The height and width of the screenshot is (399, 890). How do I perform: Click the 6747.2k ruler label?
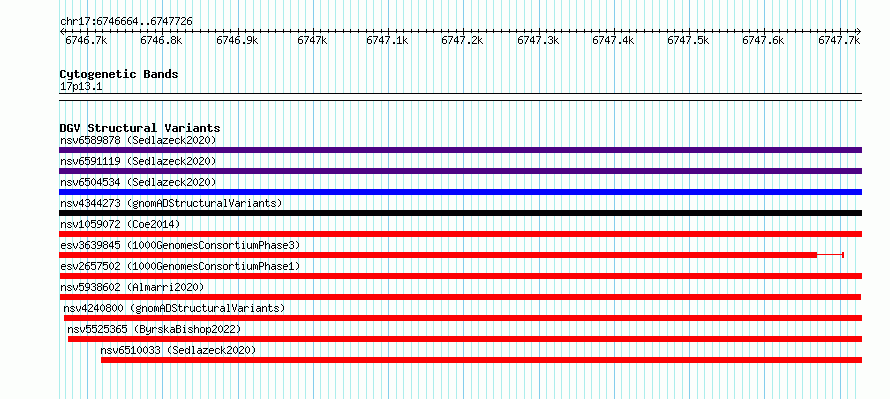462,40
